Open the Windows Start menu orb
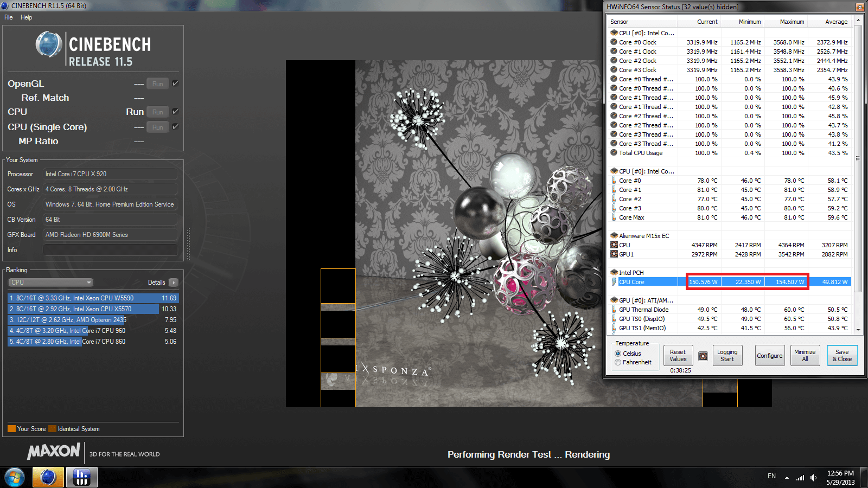 tap(15, 477)
